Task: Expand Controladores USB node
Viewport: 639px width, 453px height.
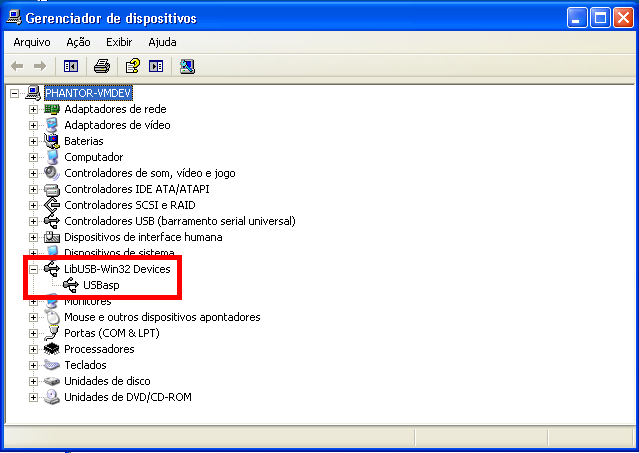Action: 33,221
